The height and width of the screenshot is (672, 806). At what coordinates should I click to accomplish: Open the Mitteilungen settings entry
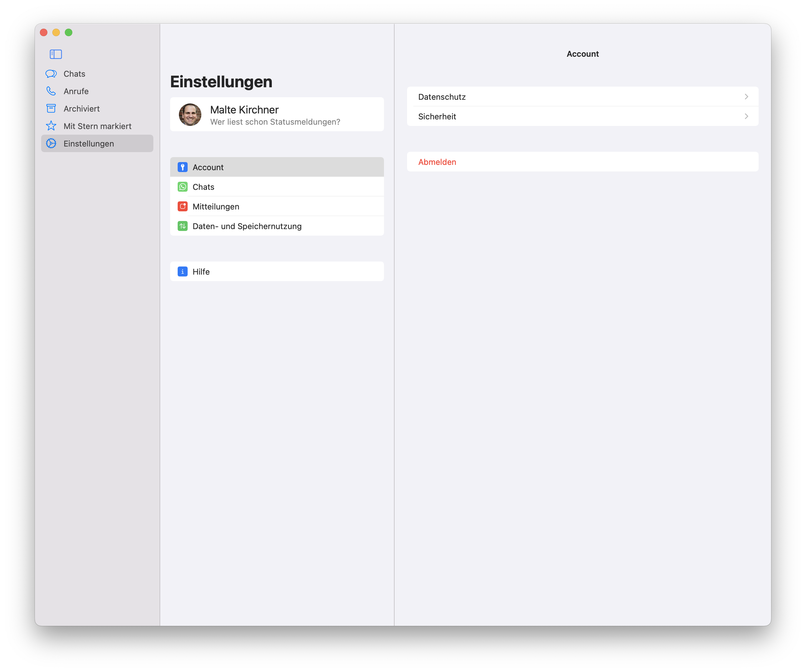(x=216, y=206)
